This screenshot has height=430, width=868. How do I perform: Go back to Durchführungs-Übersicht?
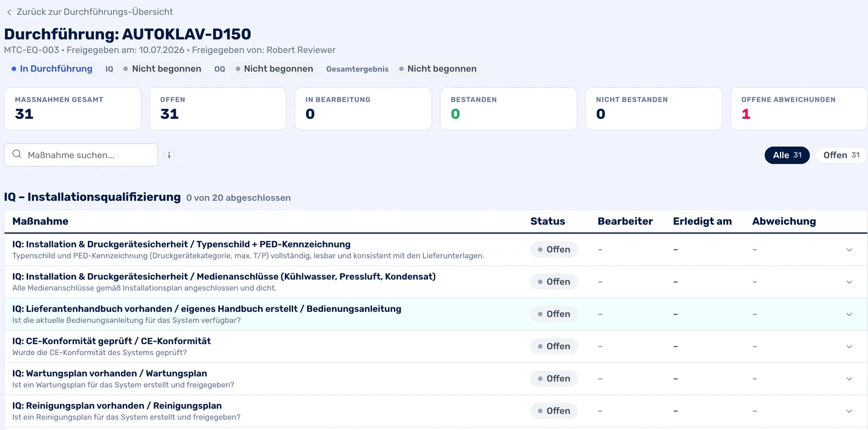[x=90, y=12]
